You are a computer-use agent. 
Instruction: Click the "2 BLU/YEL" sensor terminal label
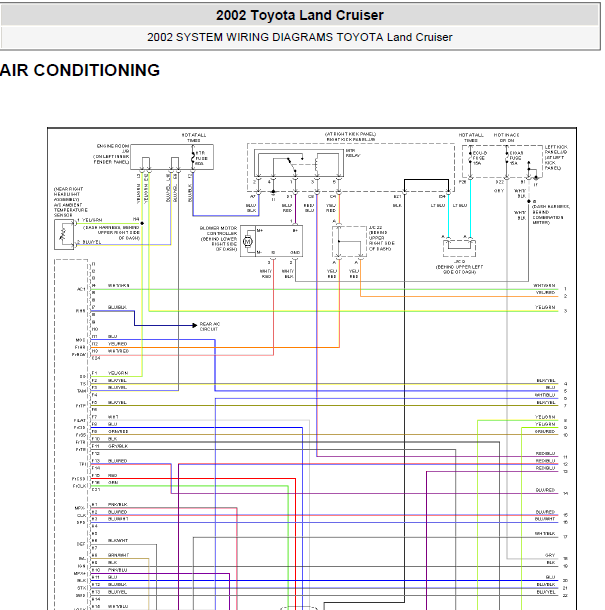coord(89,242)
